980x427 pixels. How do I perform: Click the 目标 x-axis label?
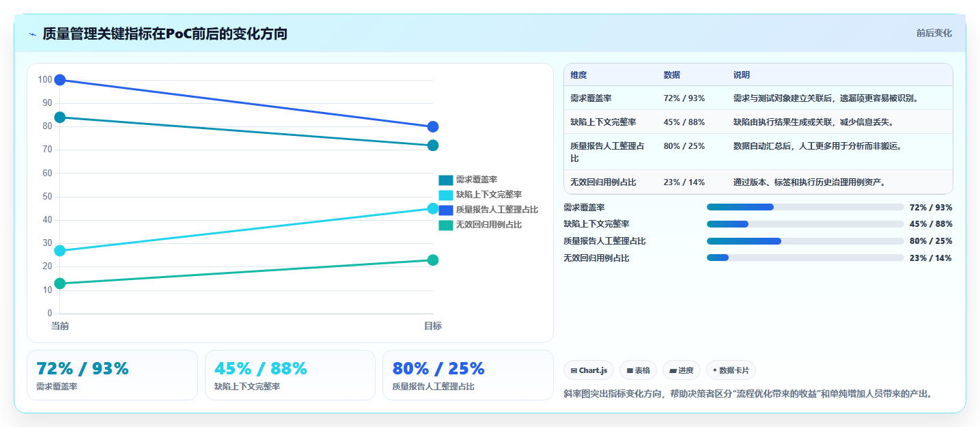(433, 326)
